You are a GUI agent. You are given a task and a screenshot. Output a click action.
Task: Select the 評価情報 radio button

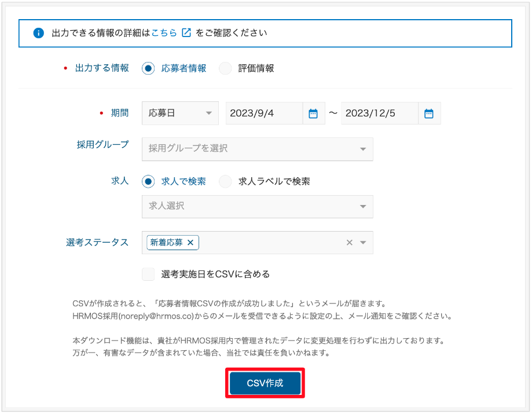225,68
